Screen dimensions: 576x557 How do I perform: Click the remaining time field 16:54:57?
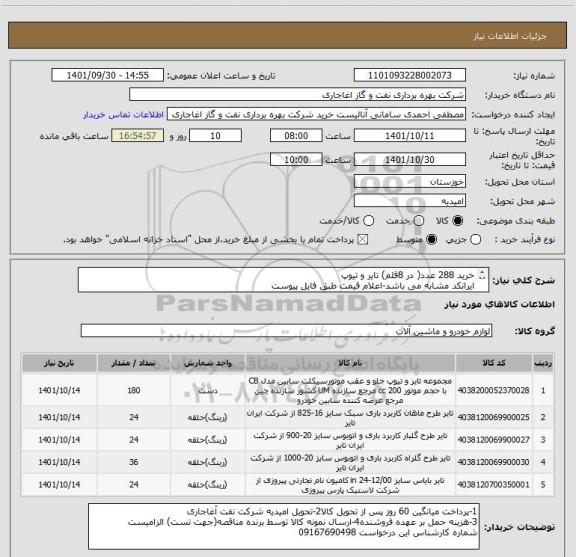click(137, 136)
